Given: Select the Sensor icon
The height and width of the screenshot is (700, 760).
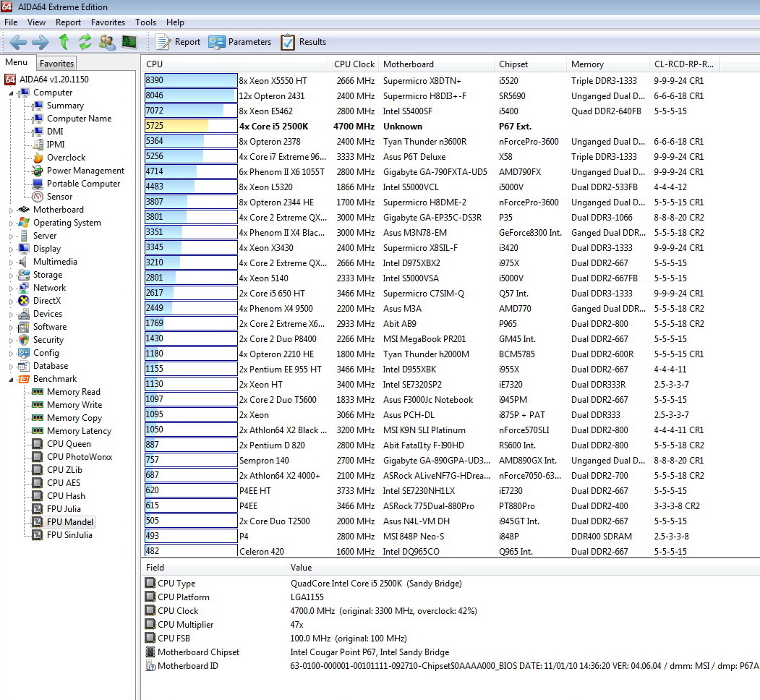Looking at the screenshot, I should [x=38, y=197].
